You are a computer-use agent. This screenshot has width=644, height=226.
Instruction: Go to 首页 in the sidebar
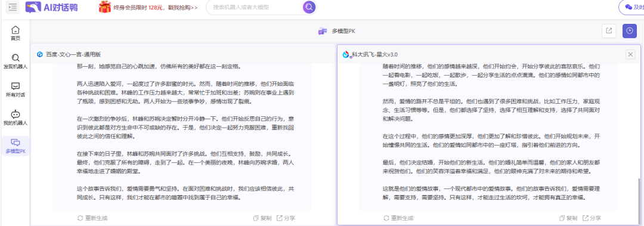click(15, 33)
